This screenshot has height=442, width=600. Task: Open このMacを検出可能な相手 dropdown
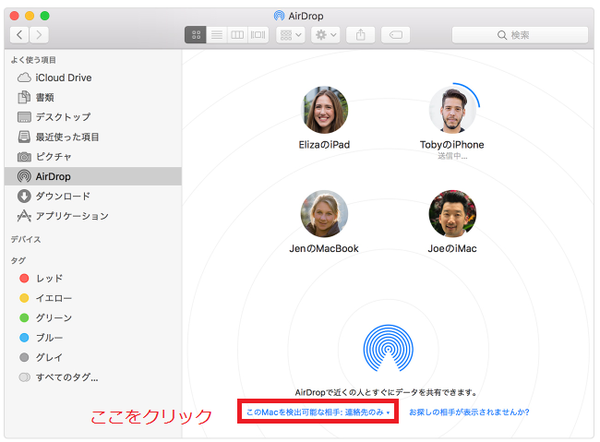click(x=318, y=411)
